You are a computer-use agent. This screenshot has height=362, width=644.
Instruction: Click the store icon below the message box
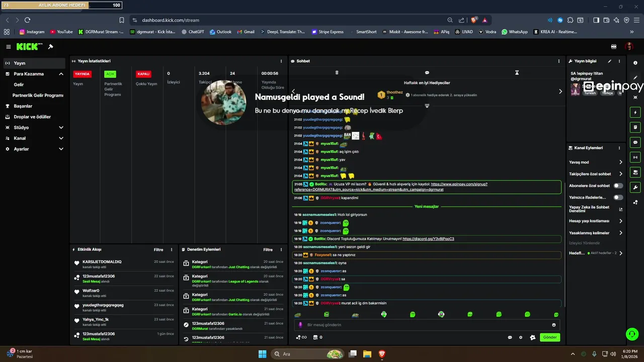coord(315,337)
